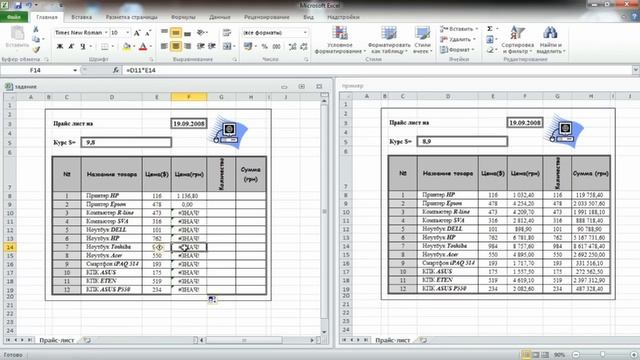Screen dimensions: 640x360
Task: Switch to the Данные tab
Action: 220,17
